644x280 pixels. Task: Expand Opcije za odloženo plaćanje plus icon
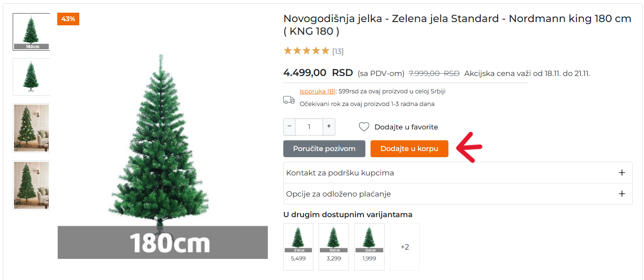pos(622,194)
